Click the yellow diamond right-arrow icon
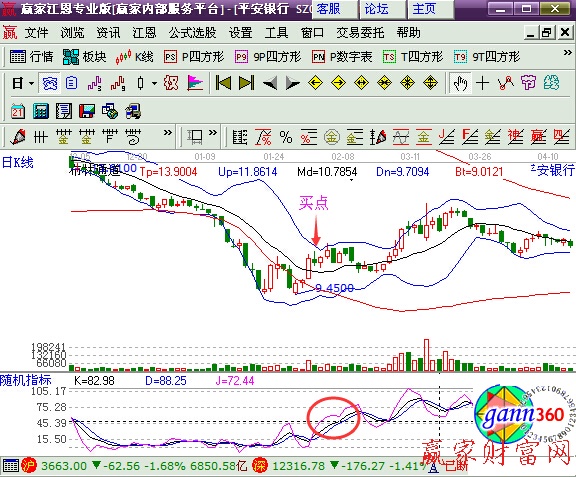Viewport: 576px width, 477px height. pos(338,83)
